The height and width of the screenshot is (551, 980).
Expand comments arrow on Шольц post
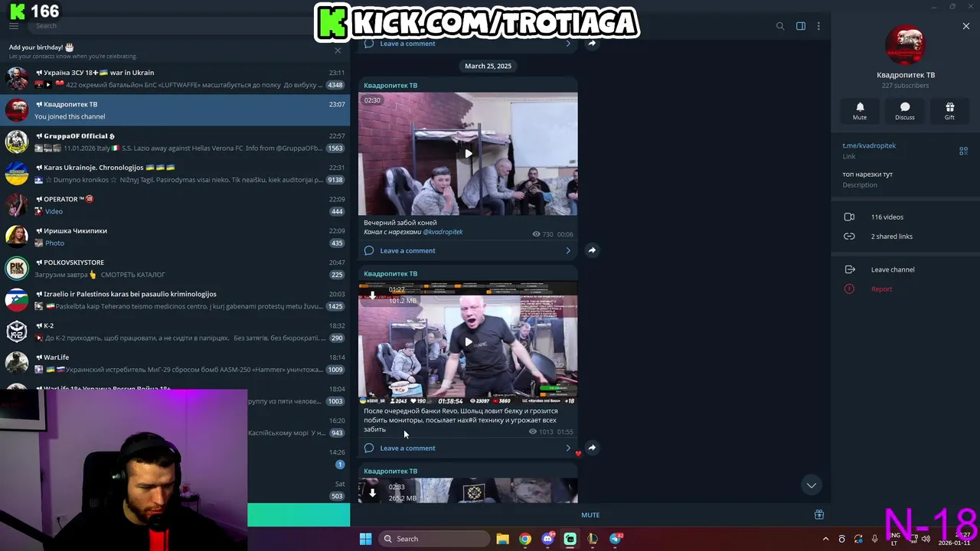click(568, 448)
